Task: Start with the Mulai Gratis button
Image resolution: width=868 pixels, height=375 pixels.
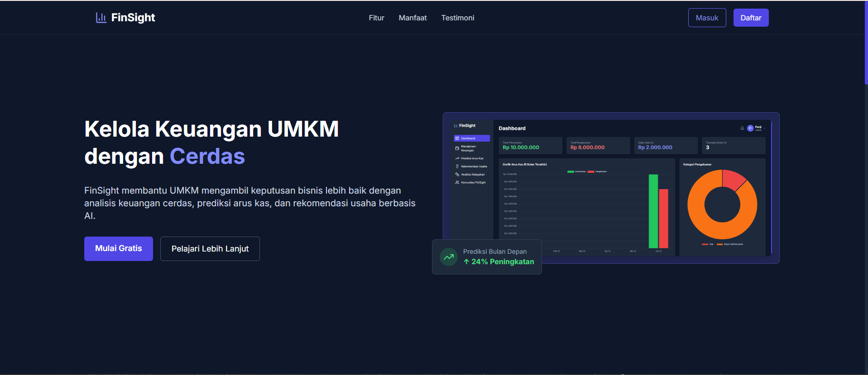Action: (x=119, y=248)
